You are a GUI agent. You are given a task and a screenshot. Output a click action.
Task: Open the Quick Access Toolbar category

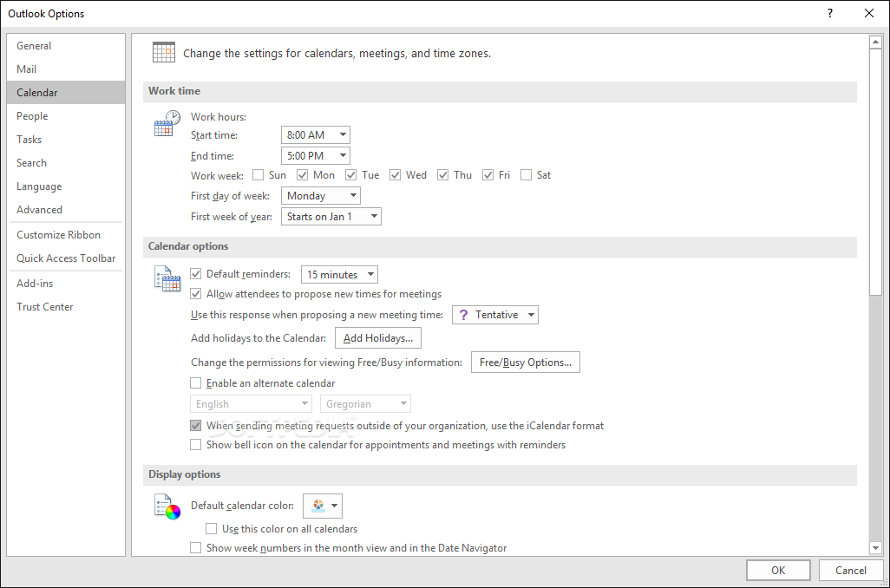click(66, 258)
